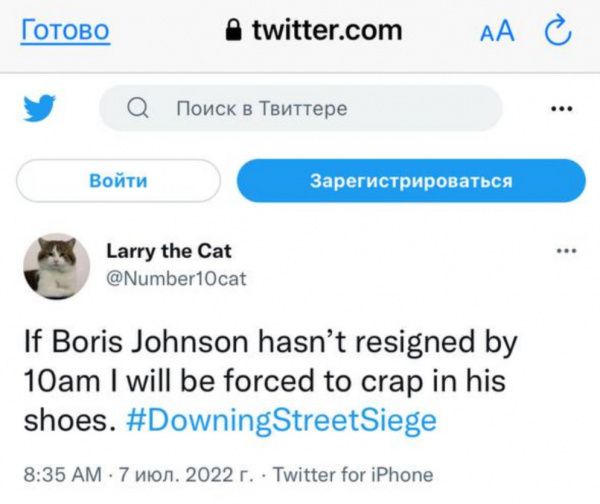The image size is (600, 504).
Task: Focus the Поиск в Твиттере search field
Action: tap(300, 108)
